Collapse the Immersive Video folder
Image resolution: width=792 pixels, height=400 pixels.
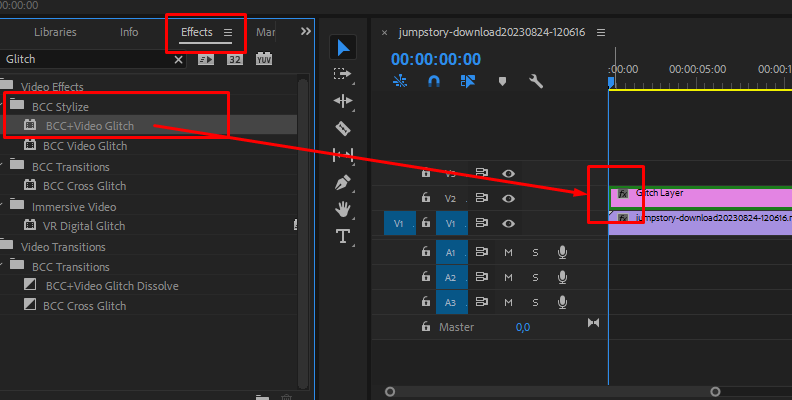click(x=5, y=206)
